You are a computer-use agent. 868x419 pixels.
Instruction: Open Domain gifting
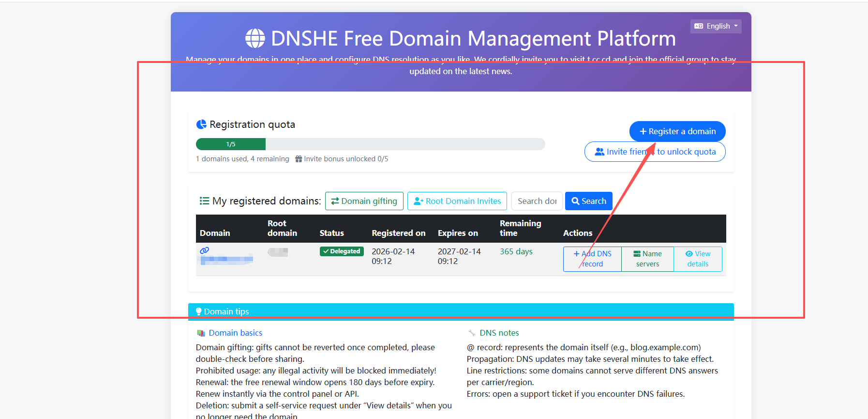[x=364, y=201]
